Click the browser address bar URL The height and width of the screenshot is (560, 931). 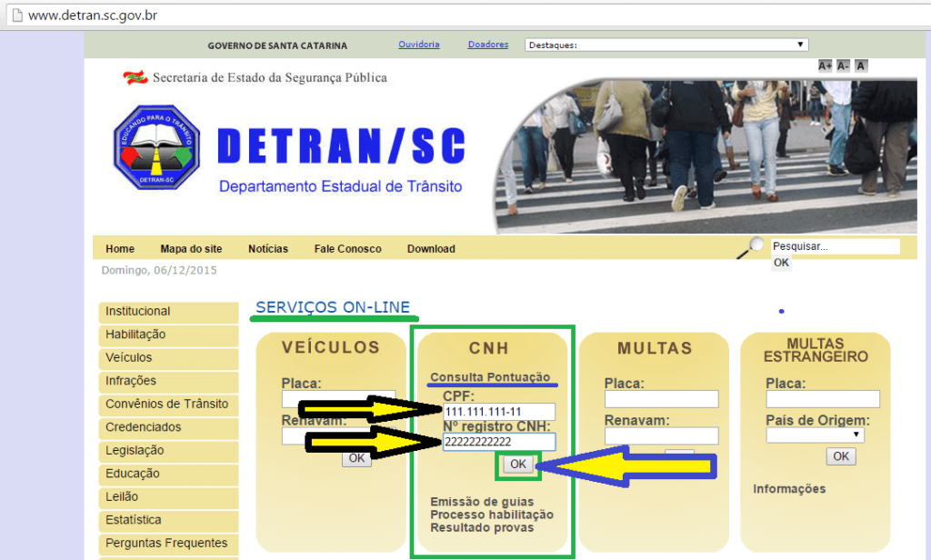point(93,15)
